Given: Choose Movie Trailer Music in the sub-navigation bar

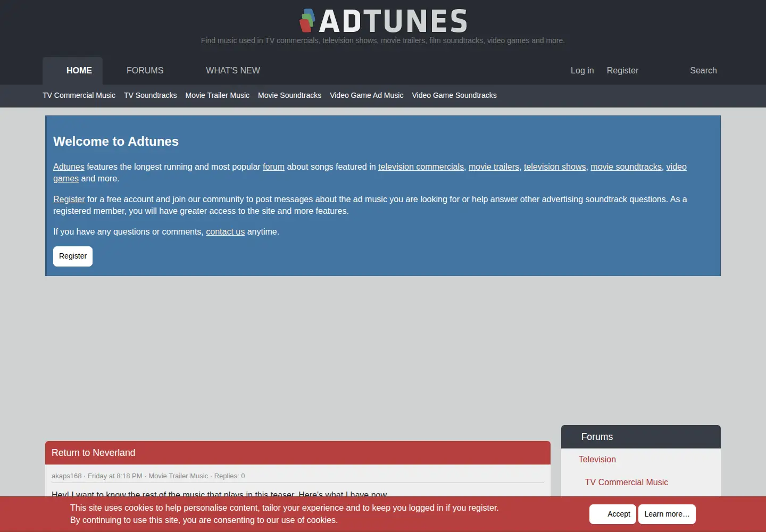Looking at the screenshot, I should coord(217,95).
